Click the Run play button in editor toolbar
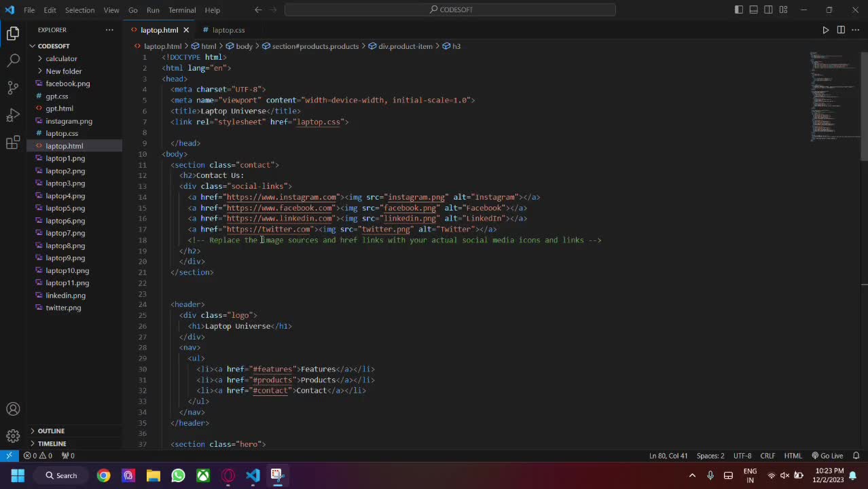 point(825,30)
